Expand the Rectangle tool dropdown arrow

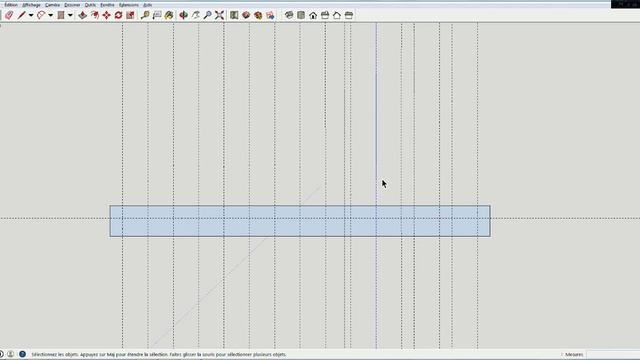(70, 16)
